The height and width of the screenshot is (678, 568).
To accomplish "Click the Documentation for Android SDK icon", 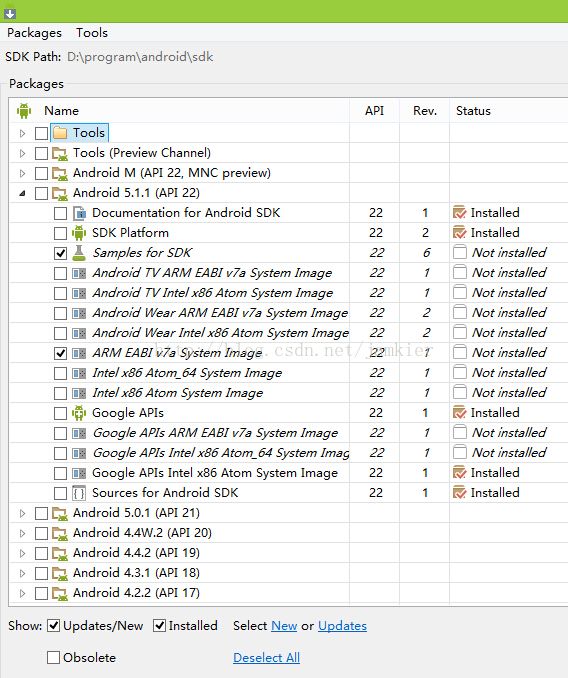I will [79, 213].
